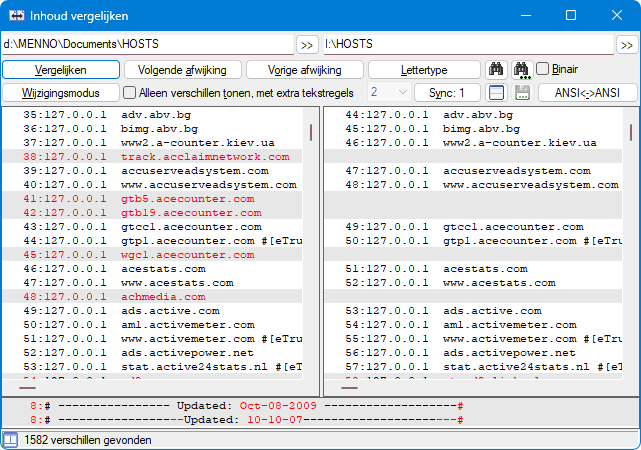Click left line 39 accuserveadsystem.com
This screenshot has height=450, width=641.
tap(152, 170)
